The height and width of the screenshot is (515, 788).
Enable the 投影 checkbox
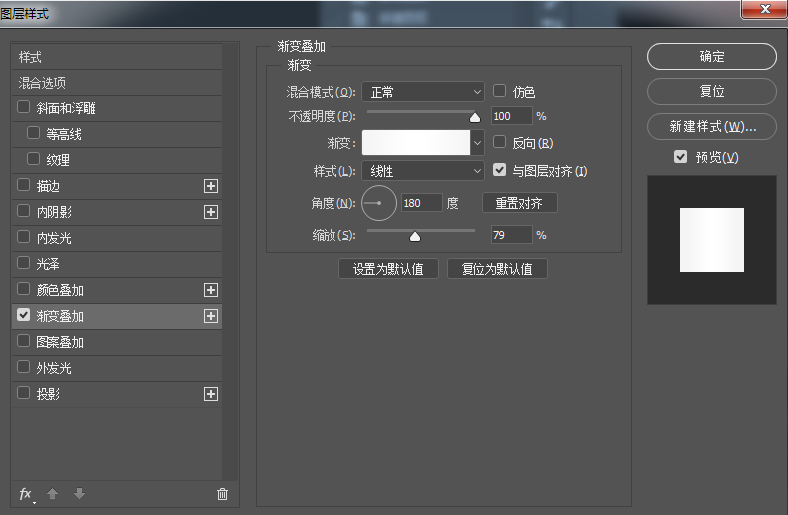coord(23,393)
